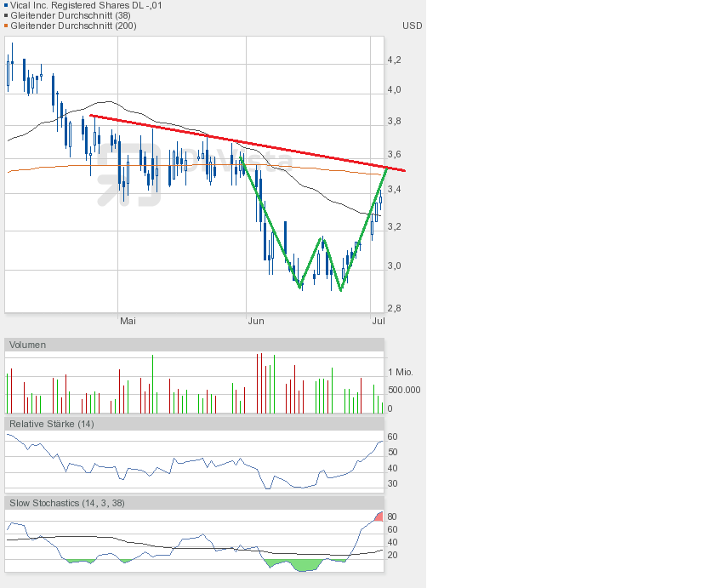Click the Volumen panel header
723x588 pixels.
pos(28,345)
